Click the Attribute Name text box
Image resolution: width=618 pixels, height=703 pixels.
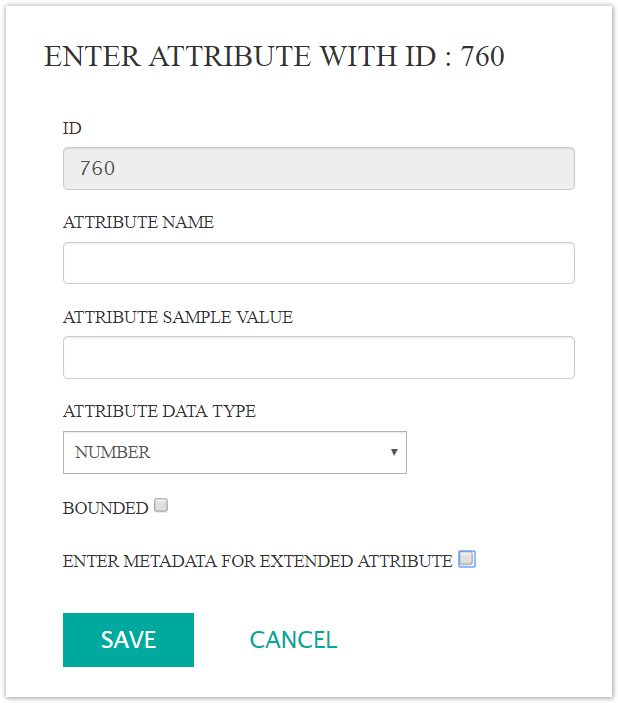click(x=318, y=263)
